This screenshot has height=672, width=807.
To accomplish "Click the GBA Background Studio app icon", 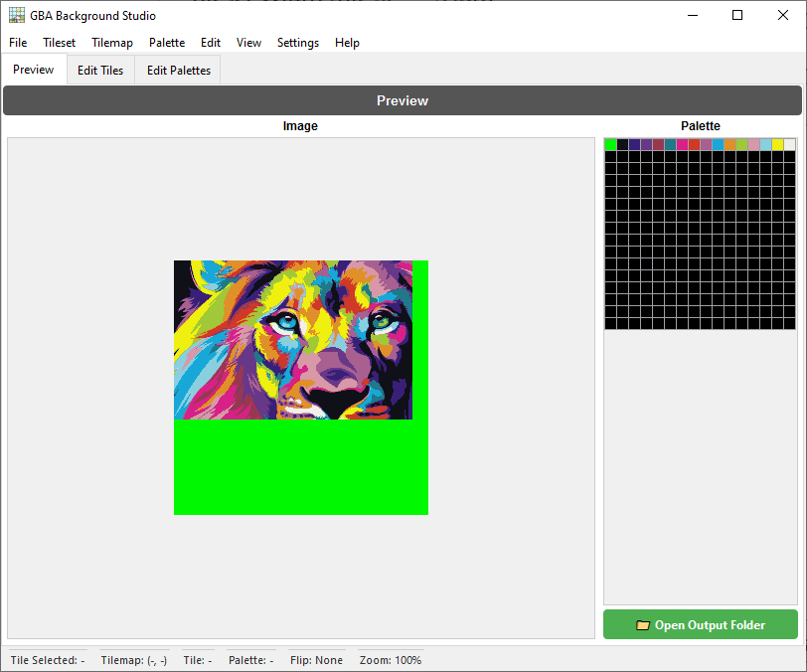I will click(x=17, y=15).
